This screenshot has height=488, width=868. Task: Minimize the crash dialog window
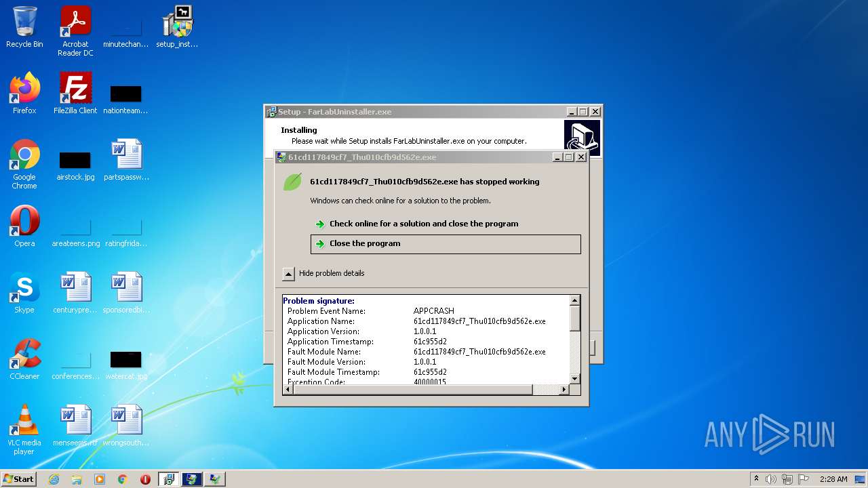tap(557, 157)
